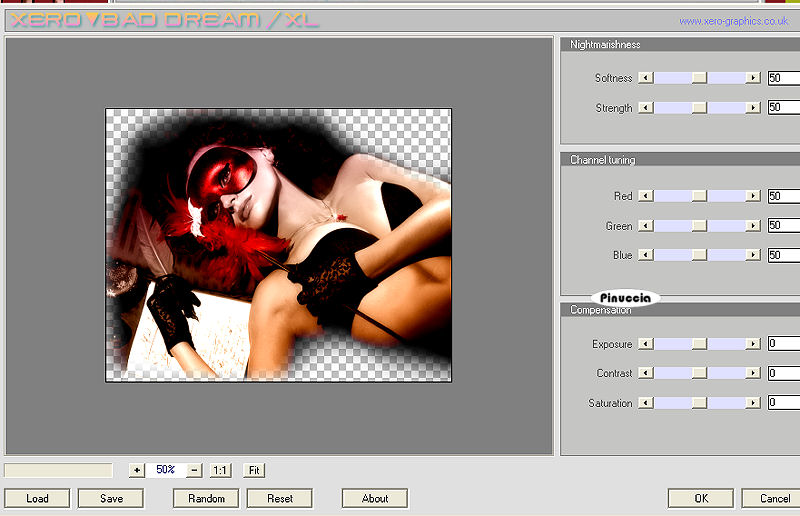Click the empty status field beside zoom controls
800x516 pixels.
coord(58,470)
